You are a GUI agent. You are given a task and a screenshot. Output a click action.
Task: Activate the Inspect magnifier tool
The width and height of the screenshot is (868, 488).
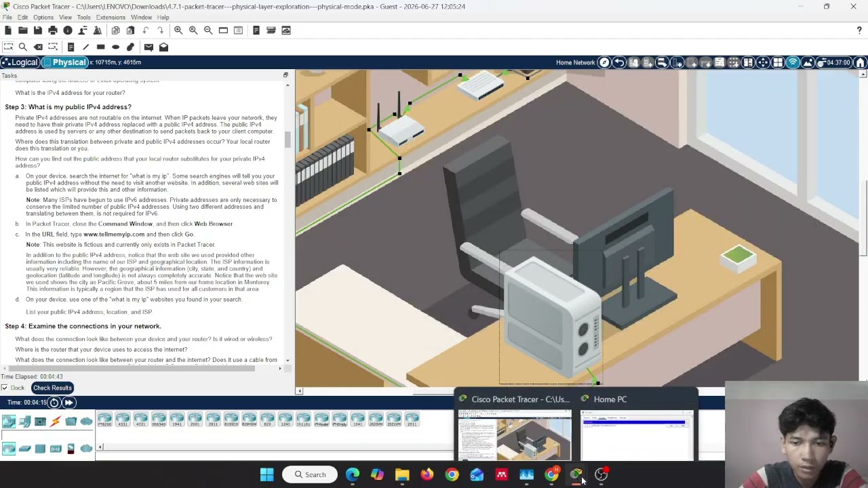click(23, 47)
